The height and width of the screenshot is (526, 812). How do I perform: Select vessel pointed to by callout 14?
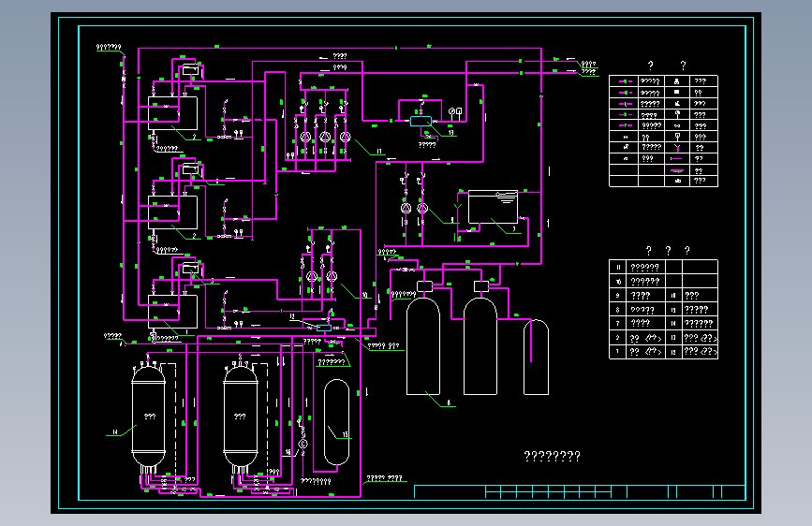click(x=149, y=416)
